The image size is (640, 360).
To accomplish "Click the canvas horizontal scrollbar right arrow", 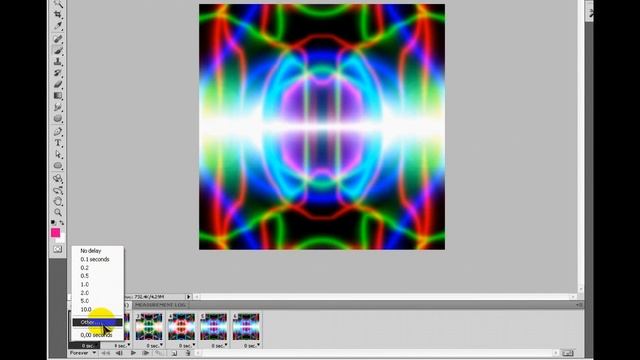I will click(x=573, y=297).
